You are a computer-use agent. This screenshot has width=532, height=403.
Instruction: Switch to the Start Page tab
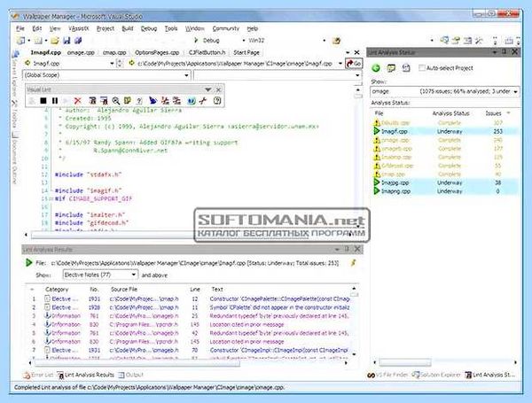pyautogui.click(x=246, y=52)
